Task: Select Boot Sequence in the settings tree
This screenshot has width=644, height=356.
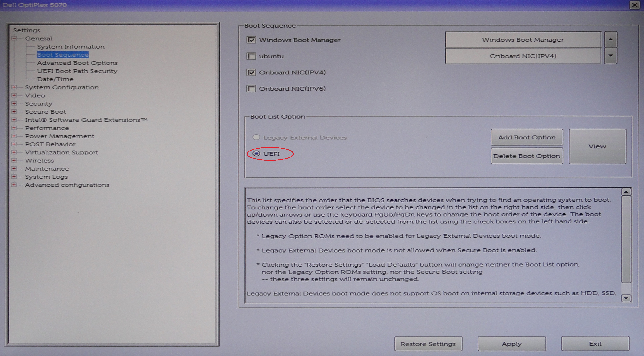Action: pyautogui.click(x=63, y=55)
